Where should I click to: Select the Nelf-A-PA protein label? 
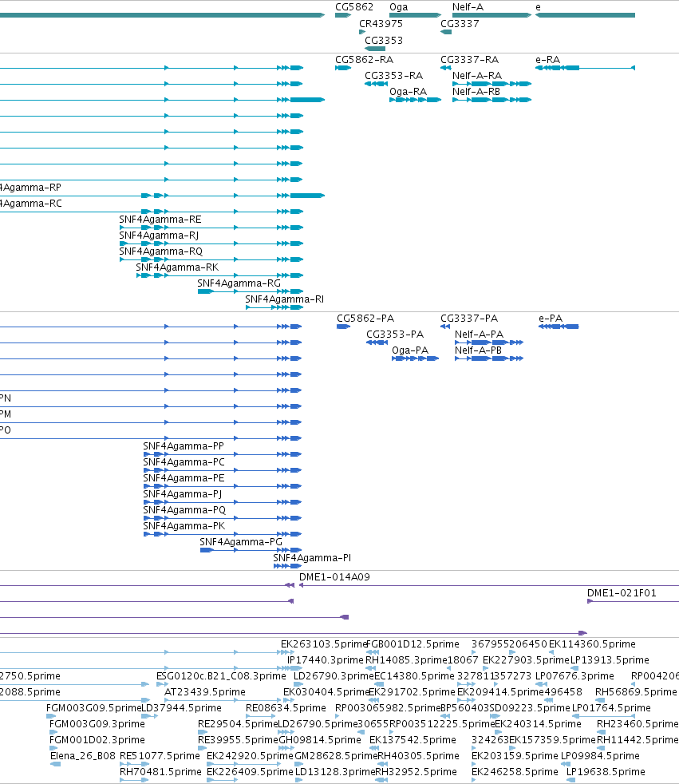(479, 335)
